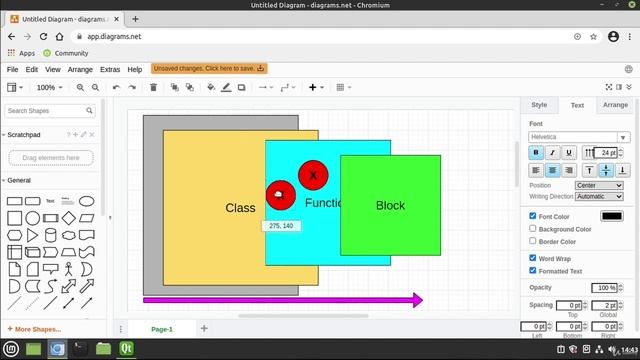The width and height of the screenshot is (640, 360).
Task: Open the table grid dropdown
Action: [x=344, y=87]
